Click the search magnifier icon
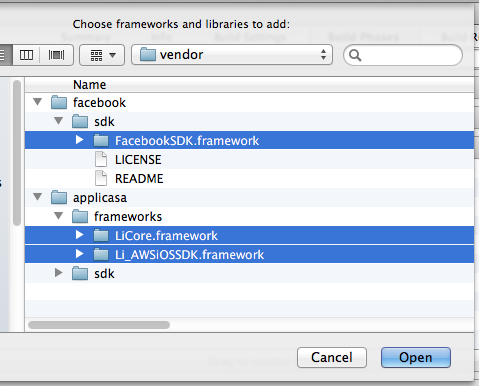Viewport: 479px width, 386px height. pos(355,55)
